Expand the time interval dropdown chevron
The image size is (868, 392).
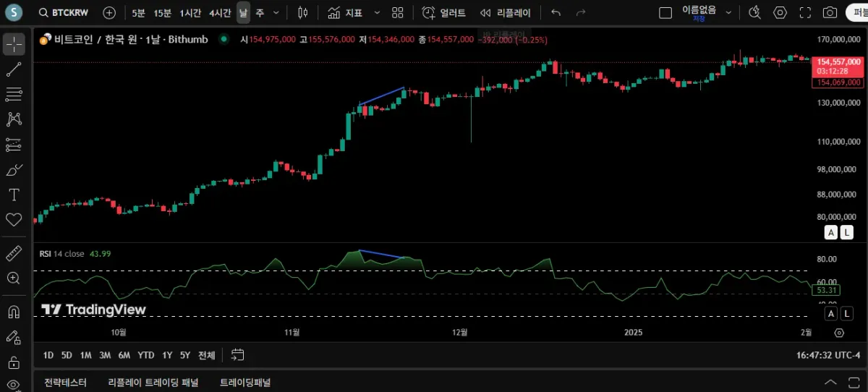(276, 12)
